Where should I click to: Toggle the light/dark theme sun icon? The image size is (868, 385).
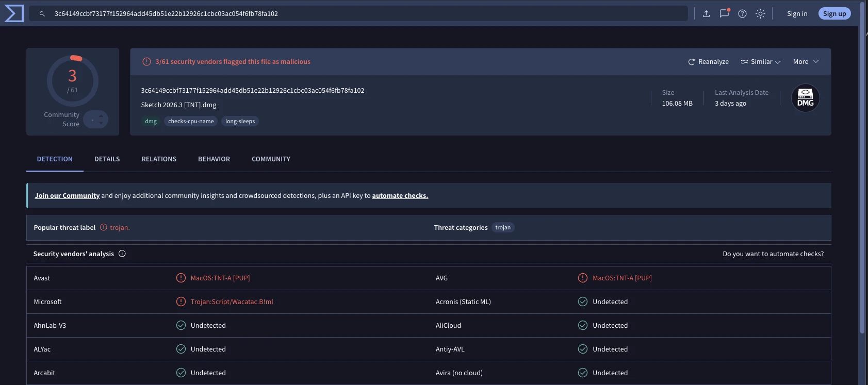[x=760, y=14]
